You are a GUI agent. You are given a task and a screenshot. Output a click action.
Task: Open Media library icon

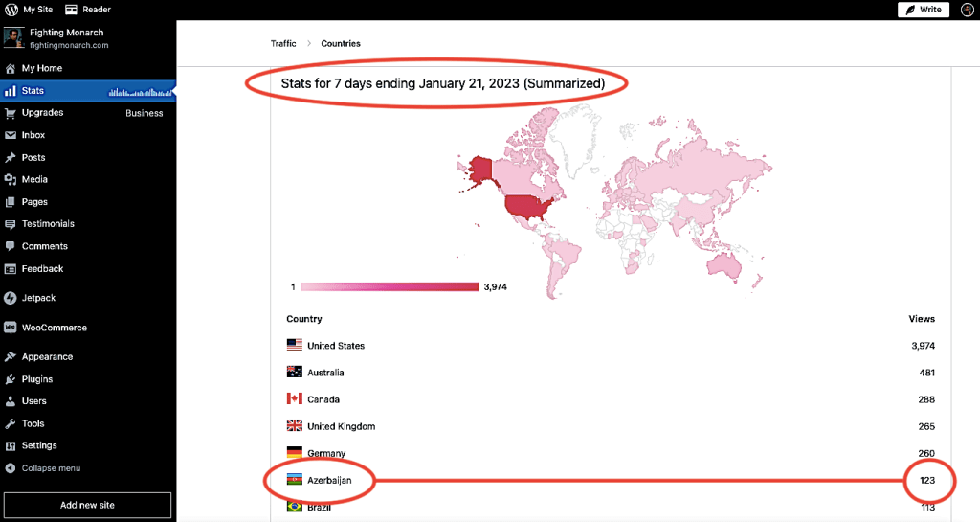(11, 179)
